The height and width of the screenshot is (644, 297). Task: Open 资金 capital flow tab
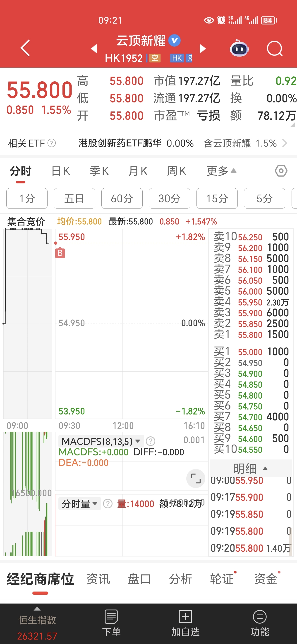pyautogui.click(x=266, y=579)
